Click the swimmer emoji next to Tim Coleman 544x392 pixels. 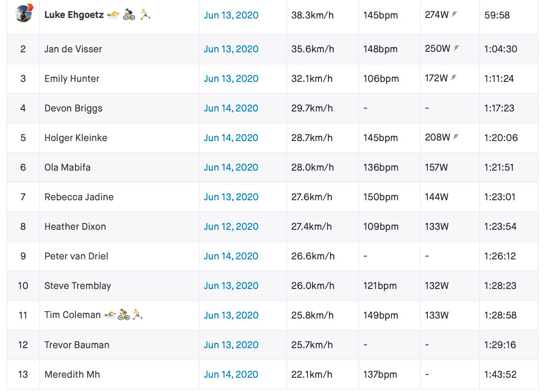coord(110,315)
